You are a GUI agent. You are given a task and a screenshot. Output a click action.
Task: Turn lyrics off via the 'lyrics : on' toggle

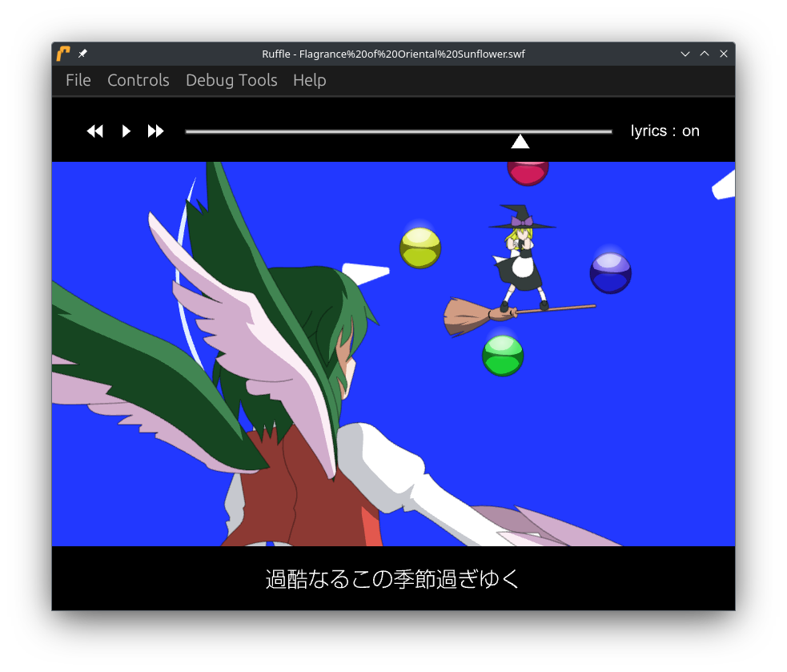point(665,131)
